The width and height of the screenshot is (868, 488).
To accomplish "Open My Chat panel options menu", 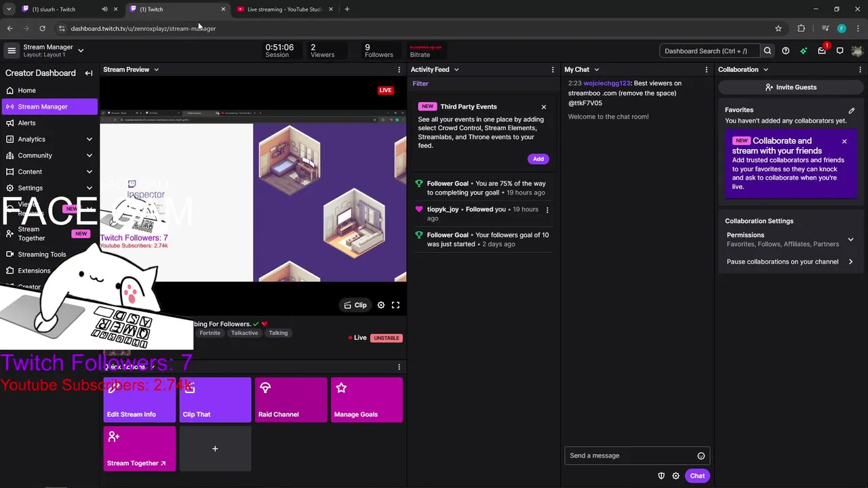I will tap(707, 70).
